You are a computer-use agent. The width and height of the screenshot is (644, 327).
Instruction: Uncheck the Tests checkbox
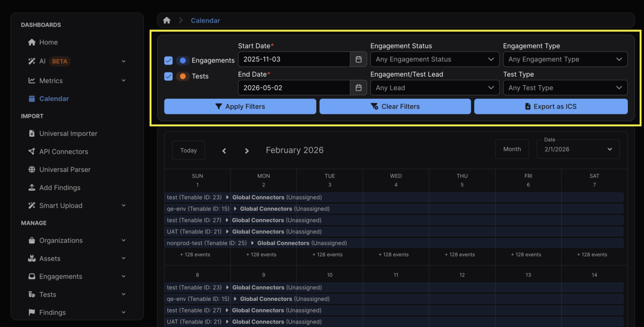pos(169,76)
